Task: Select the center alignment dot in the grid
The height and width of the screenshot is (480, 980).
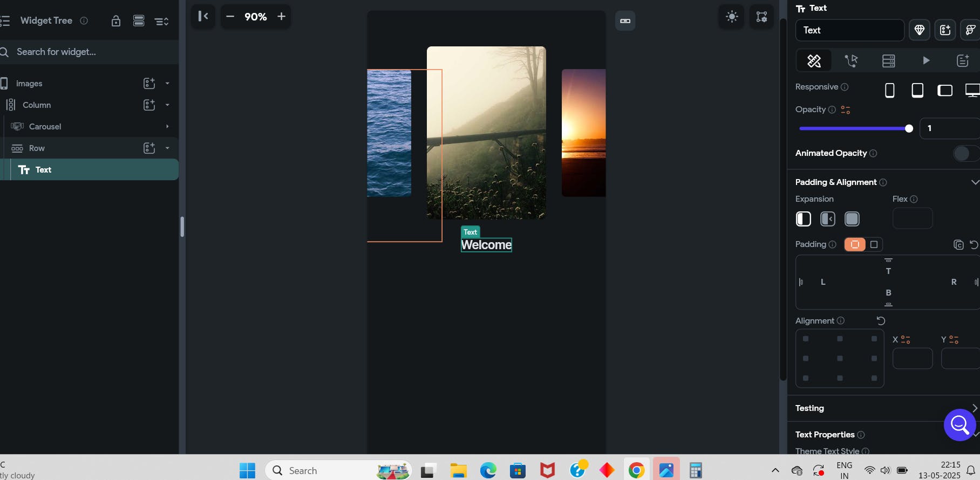Action: [x=840, y=359]
